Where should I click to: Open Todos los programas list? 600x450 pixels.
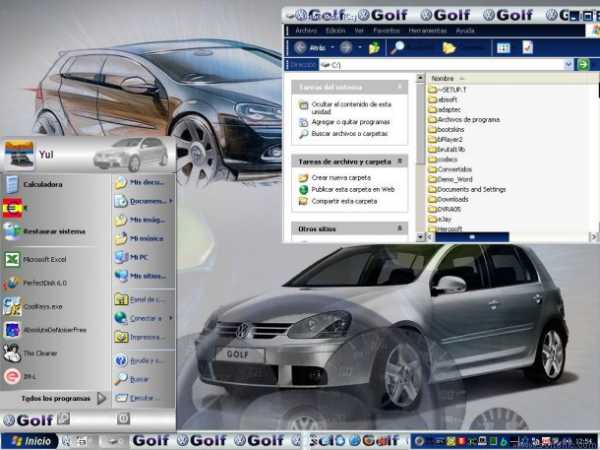[x=63, y=398]
